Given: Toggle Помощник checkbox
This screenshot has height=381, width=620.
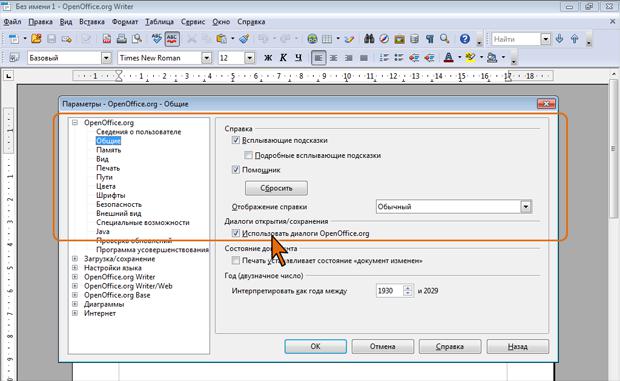Looking at the screenshot, I should (x=236, y=170).
